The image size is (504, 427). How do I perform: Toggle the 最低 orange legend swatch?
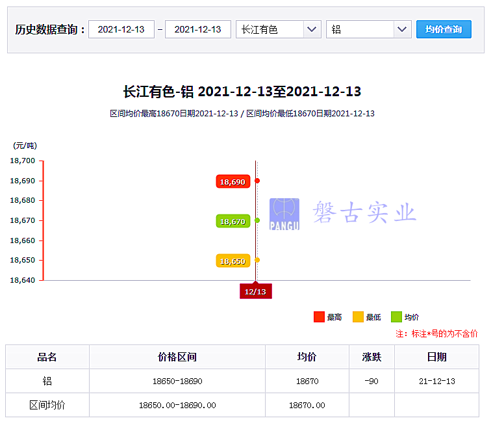coord(358,317)
